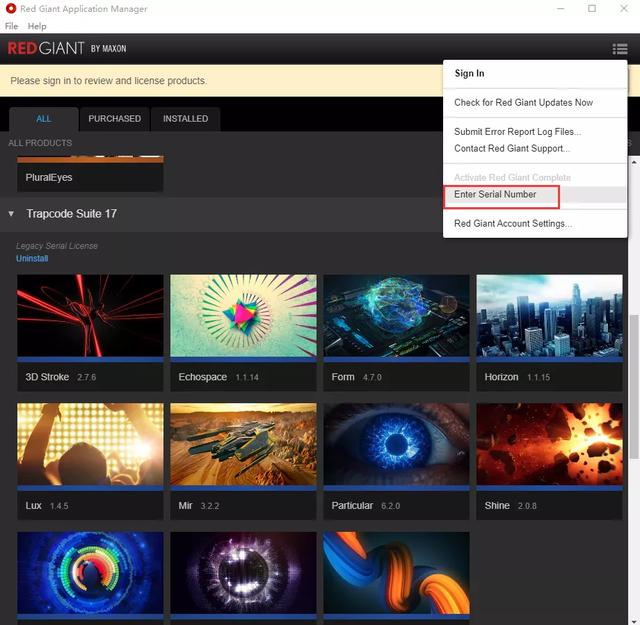The height and width of the screenshot is (625, 640).
Task: Open the PluralEyes product card
Action: [x=90, y=173]
